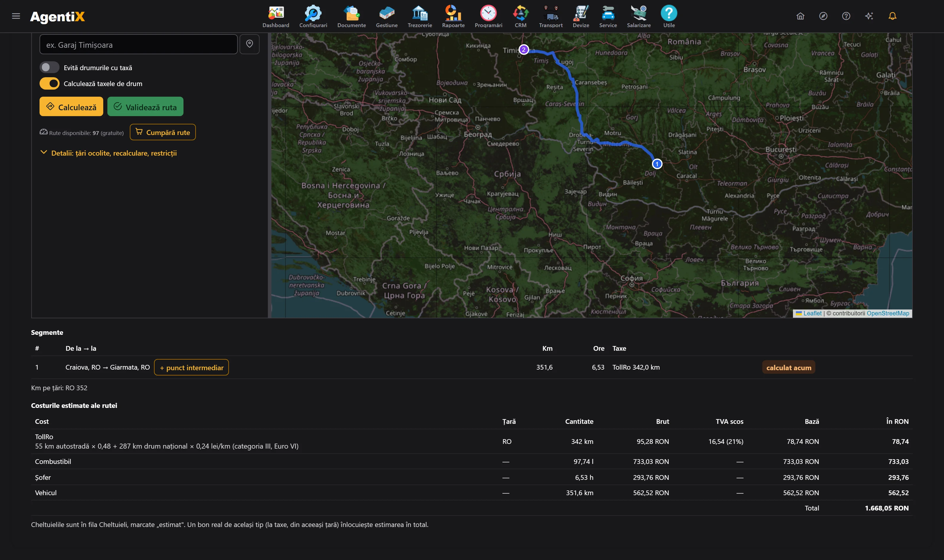The height and width of the screenshot is (560, 944).
Task: Click route marker 2 on map
Action: (523, 50)
